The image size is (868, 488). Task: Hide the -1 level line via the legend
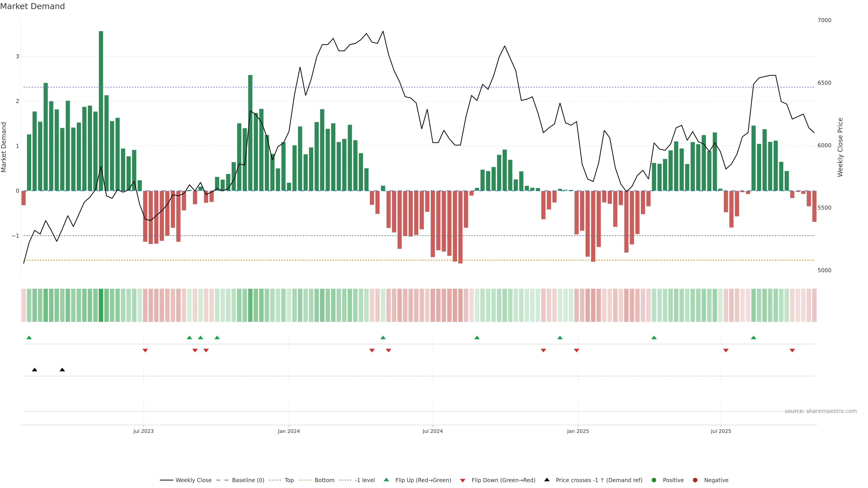(365, 480)
